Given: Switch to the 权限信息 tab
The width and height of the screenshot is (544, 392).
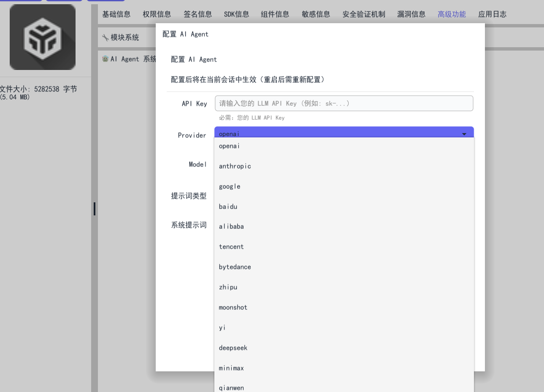Looking at the screenshot, I should tap(157, 14).
